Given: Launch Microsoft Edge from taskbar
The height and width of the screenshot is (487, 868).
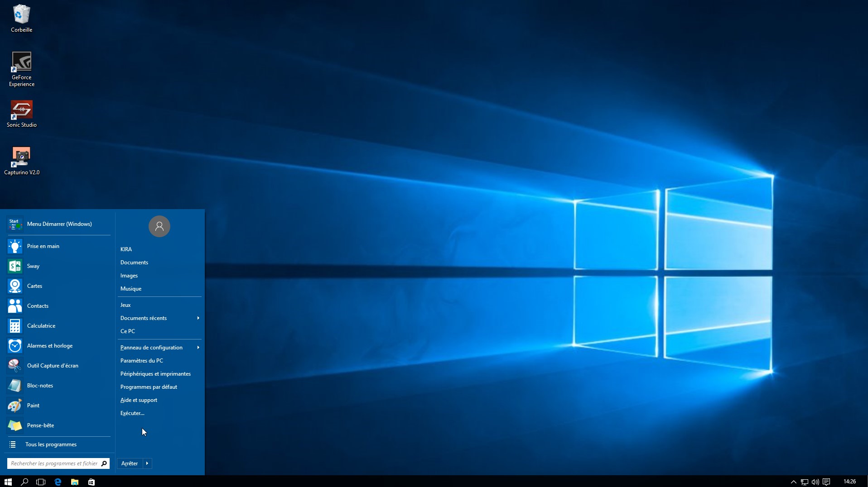Looking at the screenshot, I should (58, 482).
